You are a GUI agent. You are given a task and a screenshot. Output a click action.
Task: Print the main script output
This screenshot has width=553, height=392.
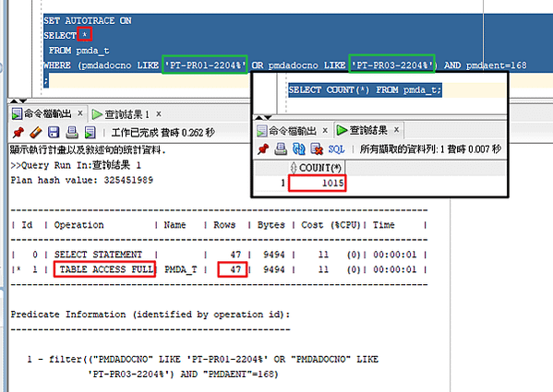(x=72, y=133)
